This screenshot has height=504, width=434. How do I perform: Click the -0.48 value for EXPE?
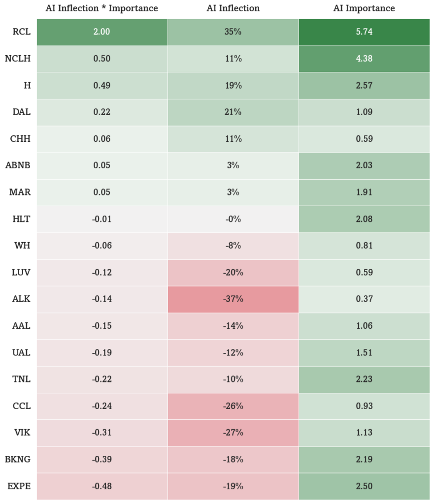click(101, 486)
